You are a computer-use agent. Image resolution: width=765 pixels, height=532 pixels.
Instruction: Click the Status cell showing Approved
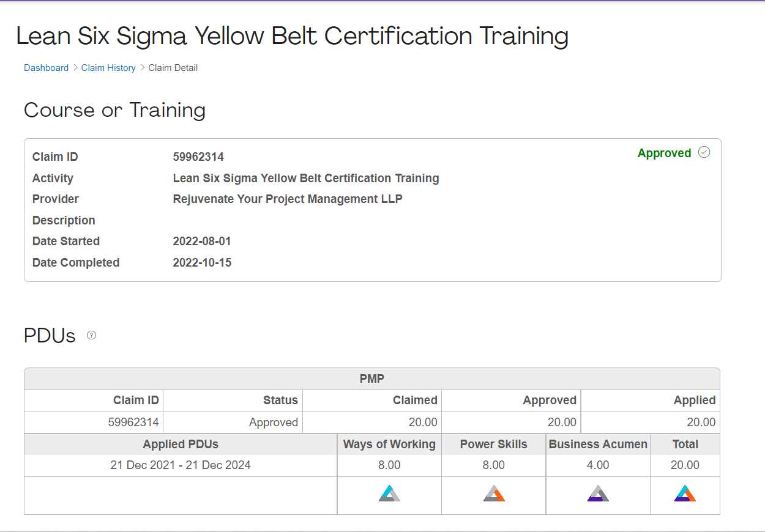(x=273, y=422)
